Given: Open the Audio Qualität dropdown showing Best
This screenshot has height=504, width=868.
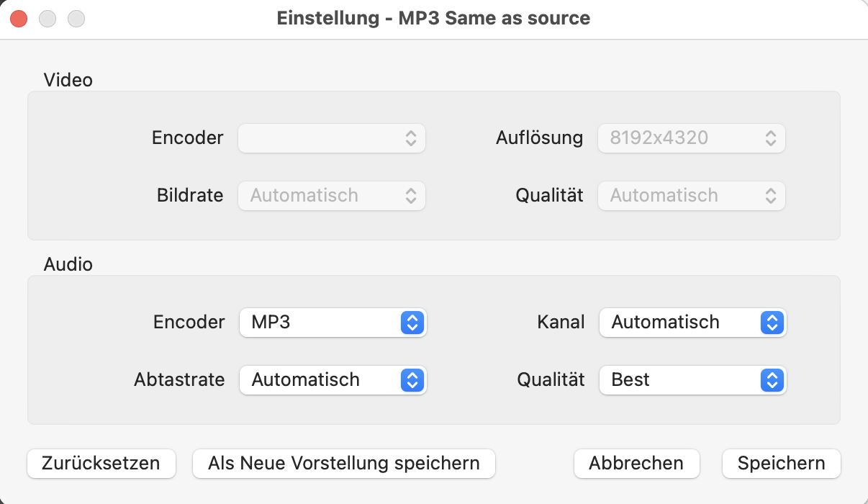Looking at the screenshot, I should tap(692, 380).
